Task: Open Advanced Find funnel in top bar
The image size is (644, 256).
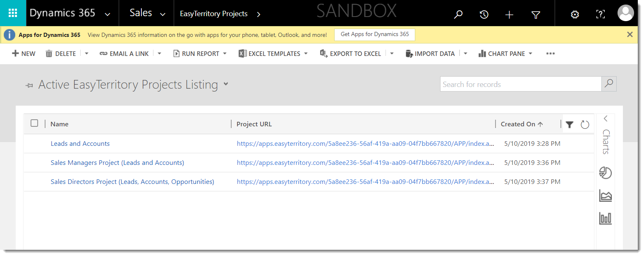Action: (536, 15)
